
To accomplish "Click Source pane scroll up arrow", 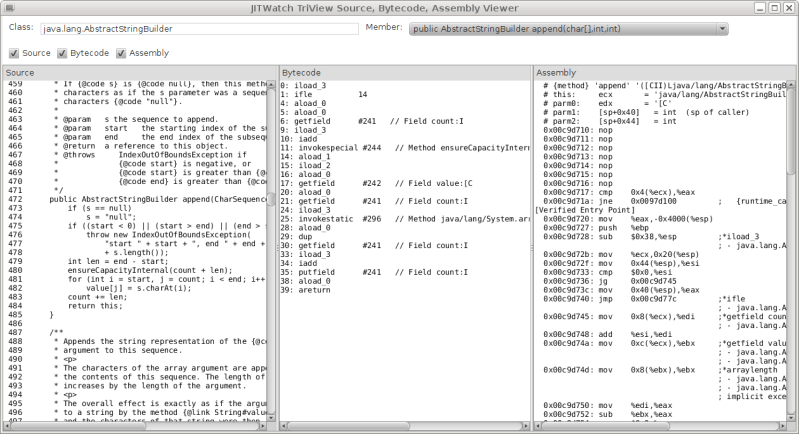I will [271, 85].
